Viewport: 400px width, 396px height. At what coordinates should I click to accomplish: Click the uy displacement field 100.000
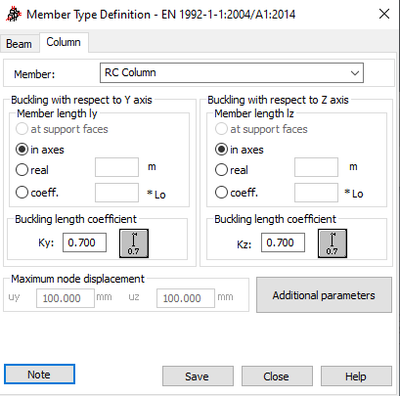tap(65, 298)
